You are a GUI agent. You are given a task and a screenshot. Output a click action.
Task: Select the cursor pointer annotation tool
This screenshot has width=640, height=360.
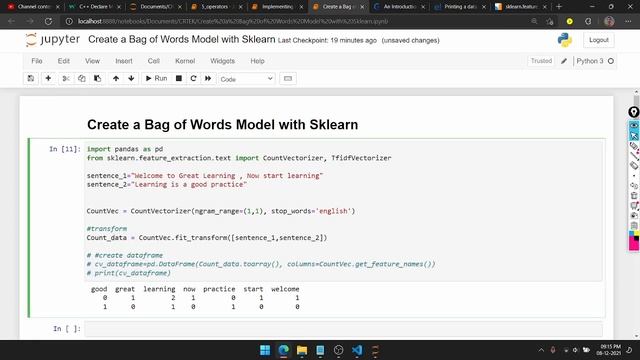(633, 135)
